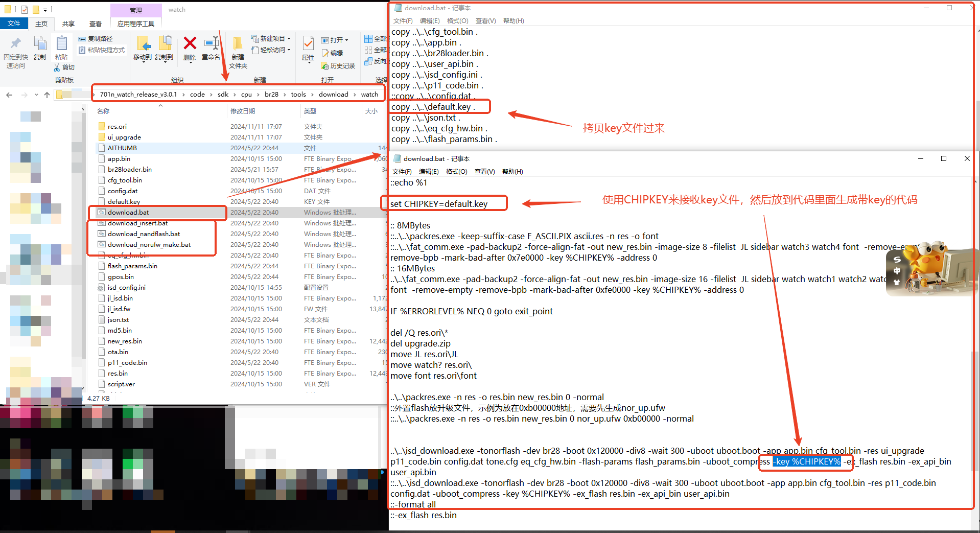The height and width of the screenshot is (533, 980).
Task: Select the default.key file
Action: pyautogui.click(x=124, y=202)
